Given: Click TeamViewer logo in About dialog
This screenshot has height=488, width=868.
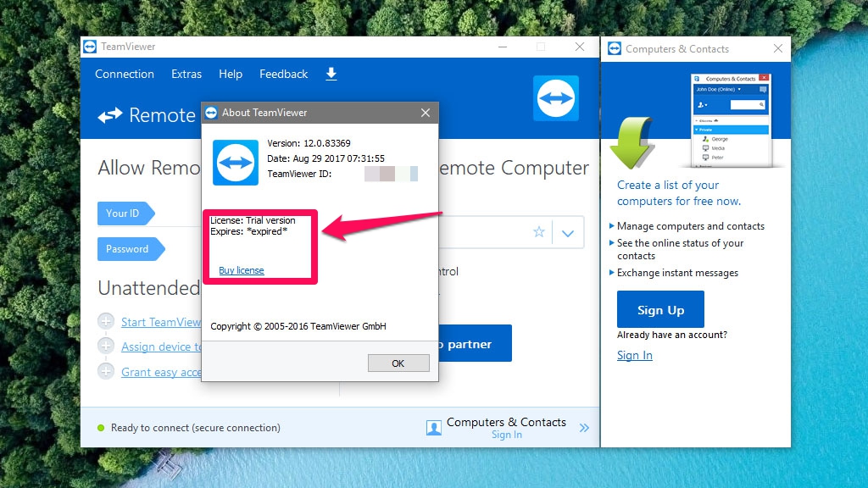Looking at the screenshot, I should [235, 162].
